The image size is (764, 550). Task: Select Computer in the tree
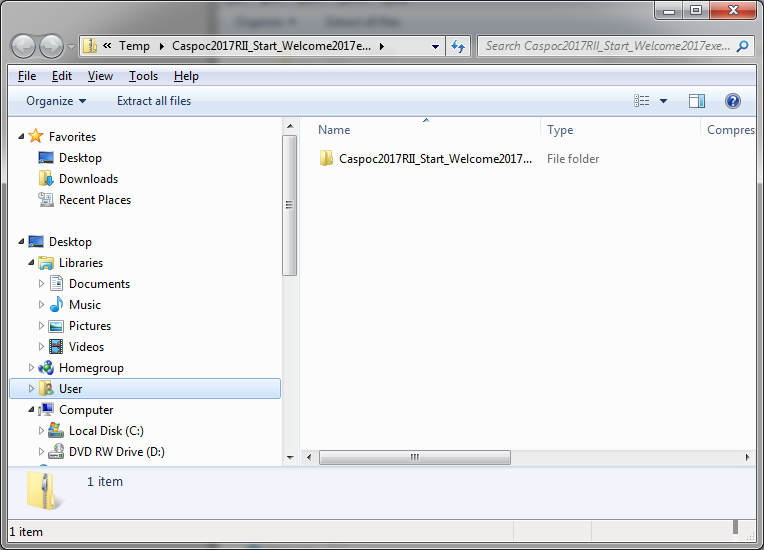86,409
